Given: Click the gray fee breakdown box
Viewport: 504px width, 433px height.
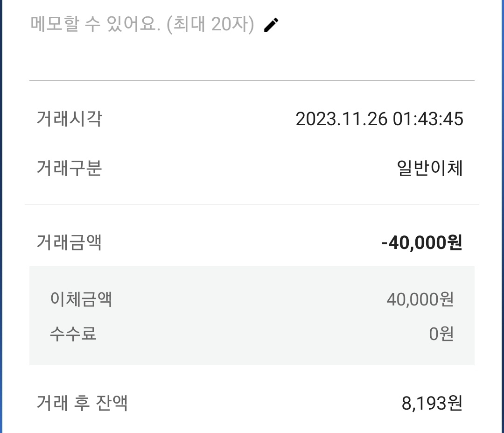Looking at the screenshot, I should point(252,316).
